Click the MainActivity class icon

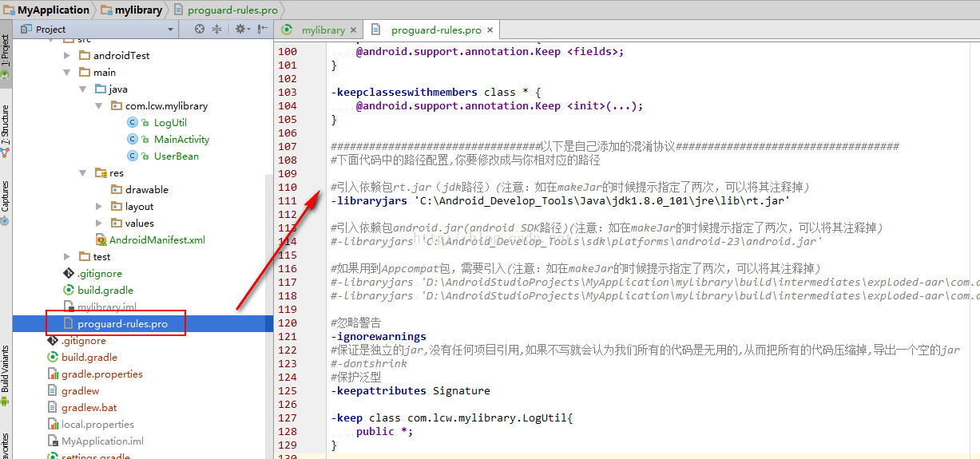click(133, 139)
